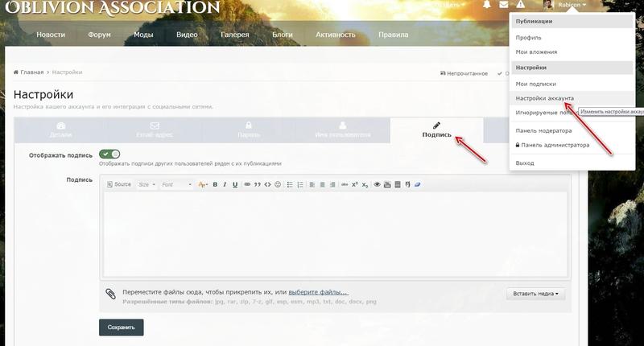This screenshot has height=346, width=644.
Task: Open the notifications bell icon
Action: coord(486,5)
